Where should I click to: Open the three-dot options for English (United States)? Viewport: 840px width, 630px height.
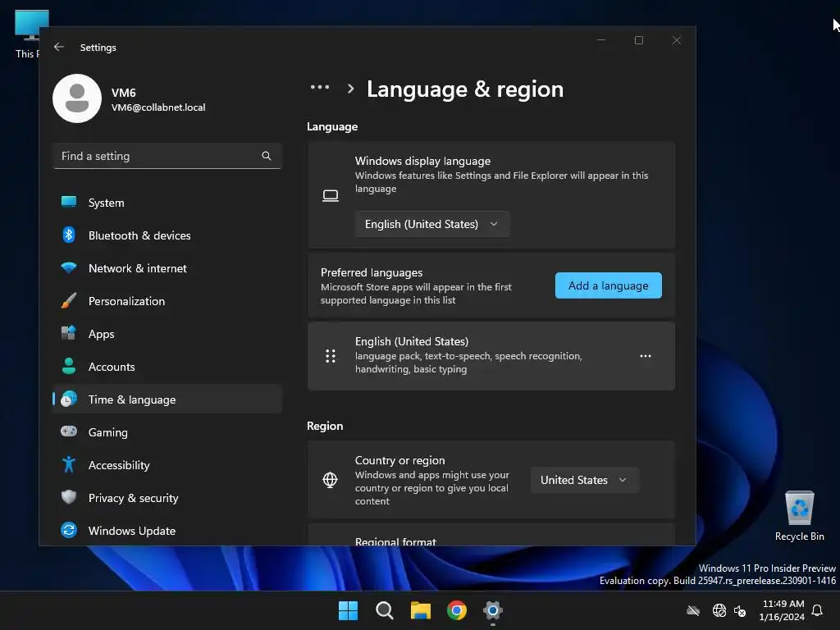coord(646,356)
